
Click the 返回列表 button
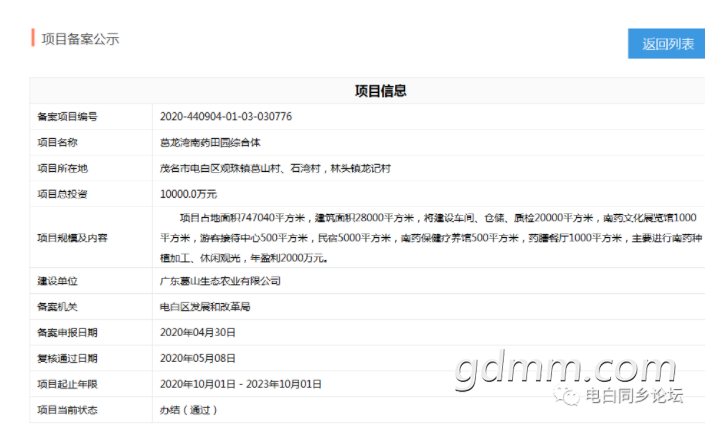666,44
